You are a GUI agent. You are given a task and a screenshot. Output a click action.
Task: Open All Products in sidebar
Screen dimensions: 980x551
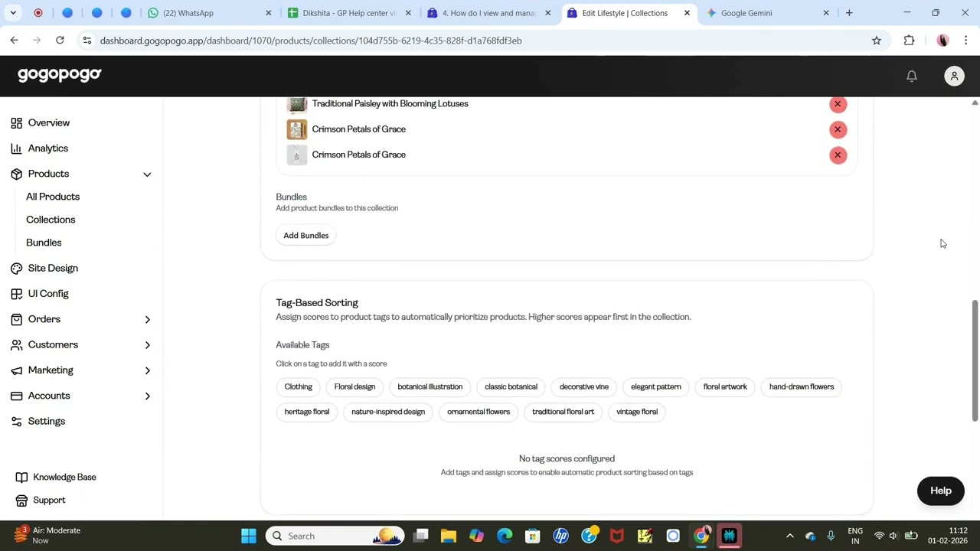53,197
